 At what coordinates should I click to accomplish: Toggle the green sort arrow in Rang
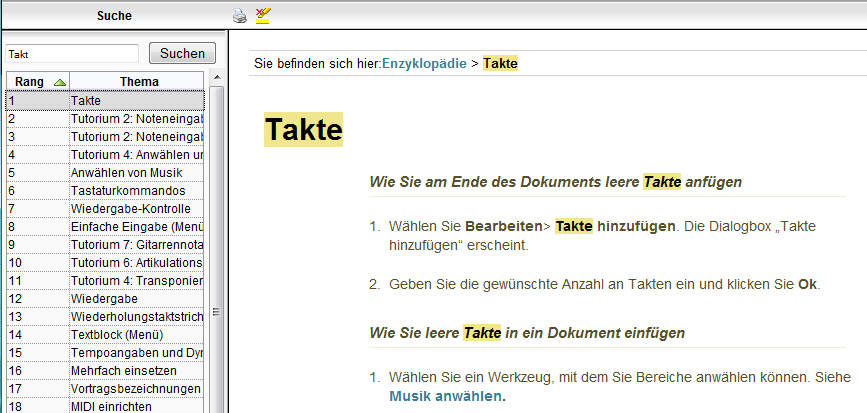[x=59, y=82]
